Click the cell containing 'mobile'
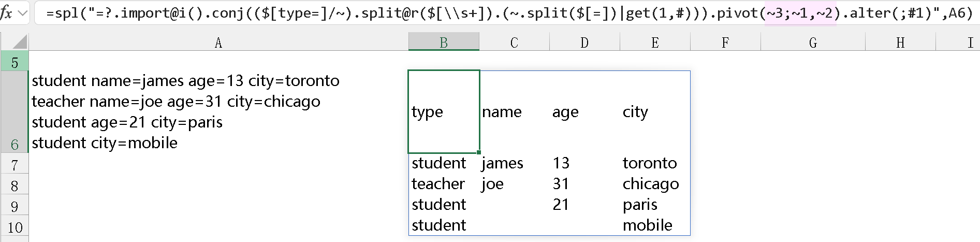Screen dimensions: 980x242 654,225
